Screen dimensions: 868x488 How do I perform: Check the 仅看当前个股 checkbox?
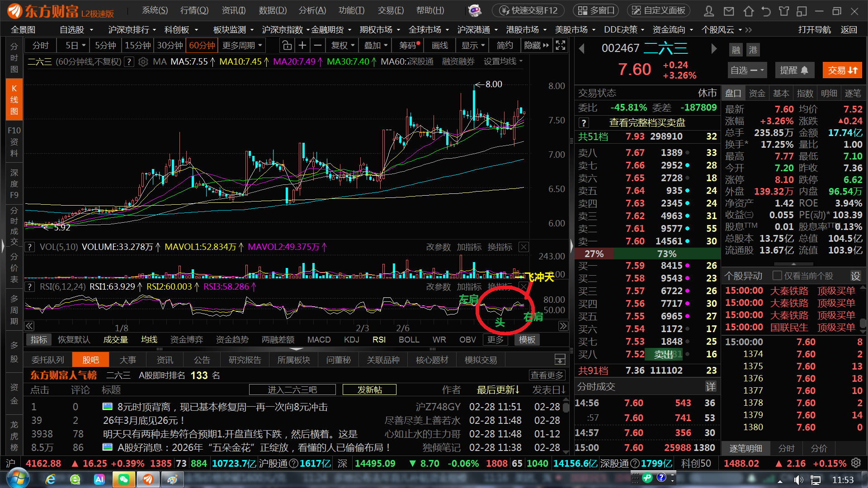(777, 276)
